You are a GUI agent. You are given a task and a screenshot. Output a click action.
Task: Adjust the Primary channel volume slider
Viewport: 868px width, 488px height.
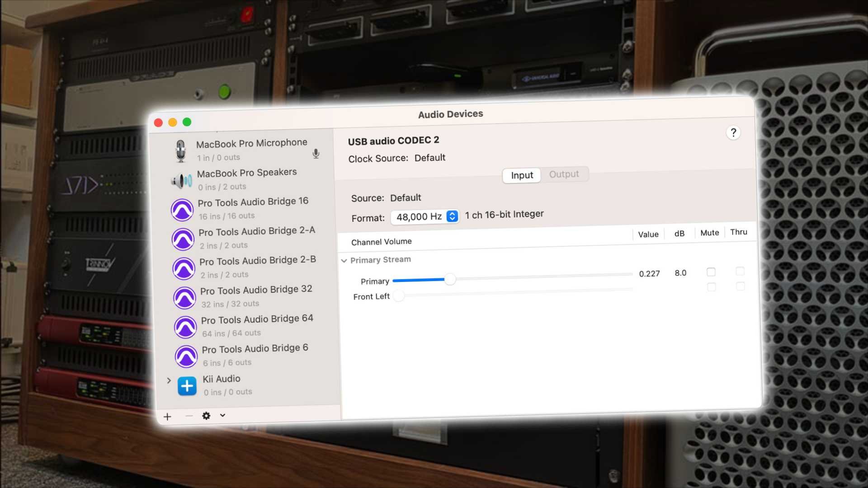[450, 280]
